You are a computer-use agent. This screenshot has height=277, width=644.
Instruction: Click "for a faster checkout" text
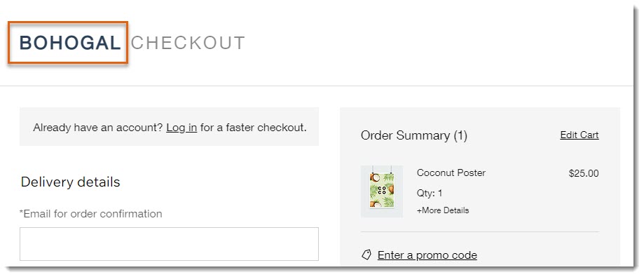click(x=254, y=128)
